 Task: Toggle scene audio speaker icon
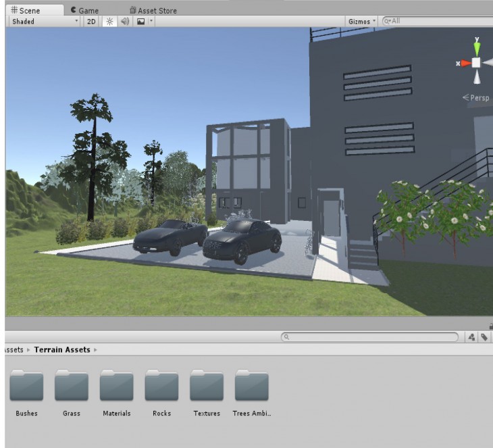pos(125,22)
